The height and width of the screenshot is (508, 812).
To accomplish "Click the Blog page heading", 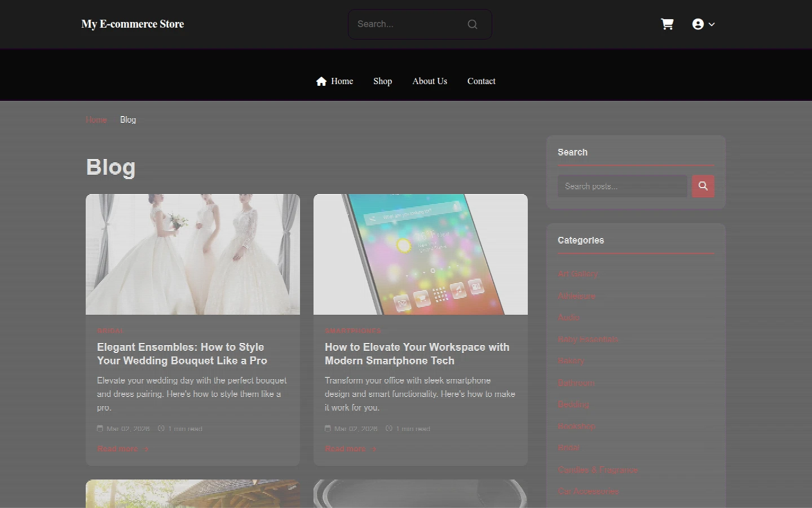I will [111, 167].
